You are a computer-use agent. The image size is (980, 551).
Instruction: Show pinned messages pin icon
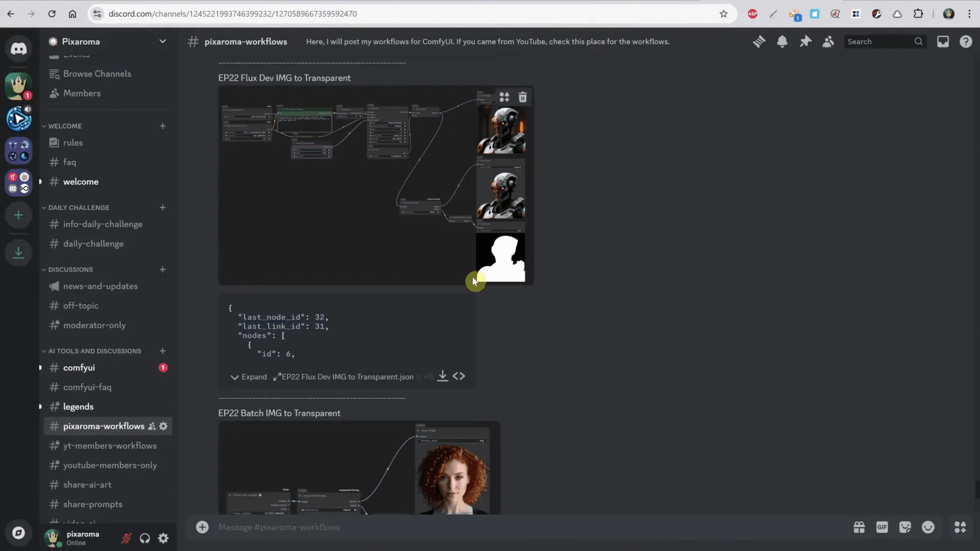click(805, 42)
